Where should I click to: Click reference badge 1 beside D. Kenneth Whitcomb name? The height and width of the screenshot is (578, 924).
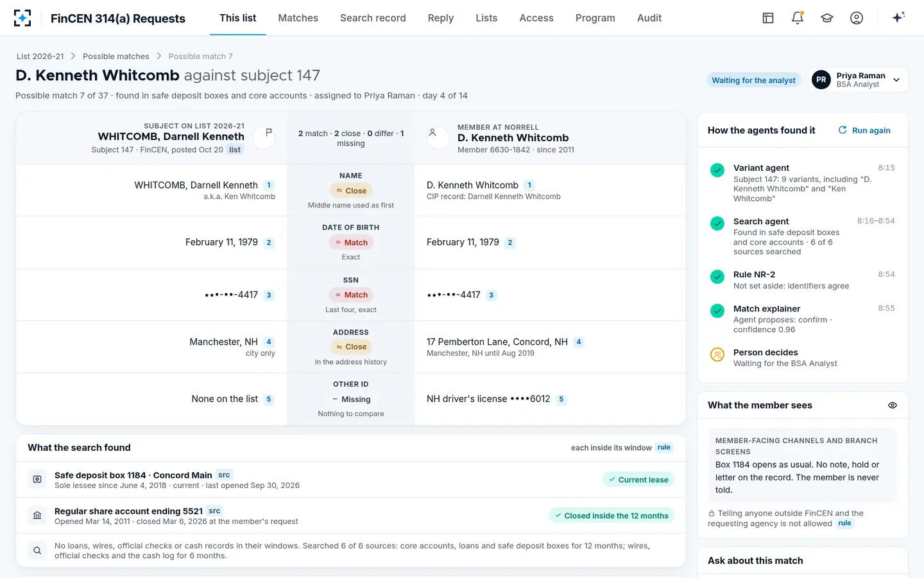[x=529, y=185]
